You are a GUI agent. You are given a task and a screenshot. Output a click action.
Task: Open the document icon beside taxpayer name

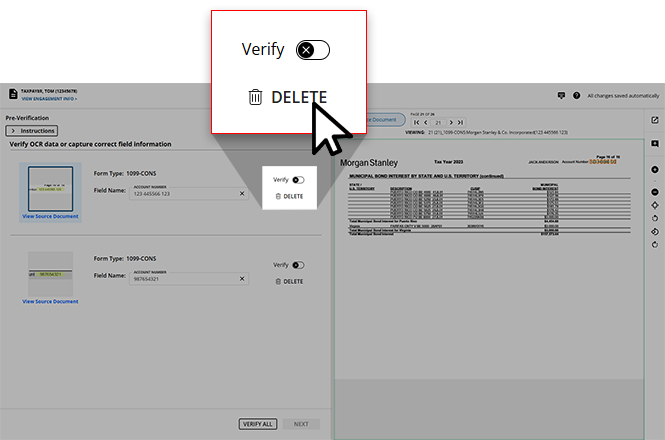13,94
